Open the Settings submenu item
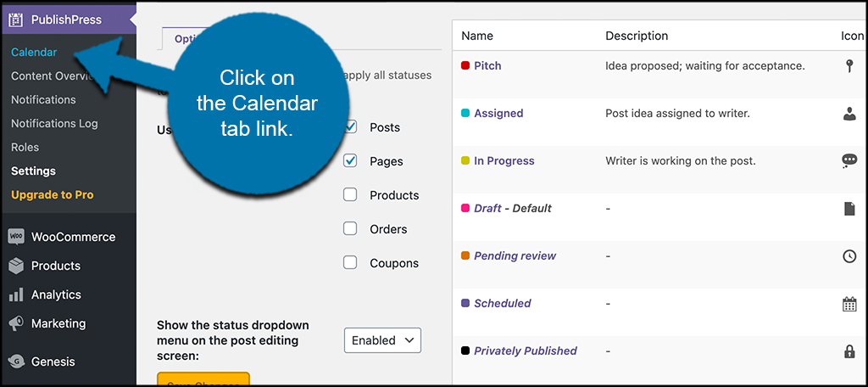The width and height of the screenshot is (868, 387). point(33,171)
